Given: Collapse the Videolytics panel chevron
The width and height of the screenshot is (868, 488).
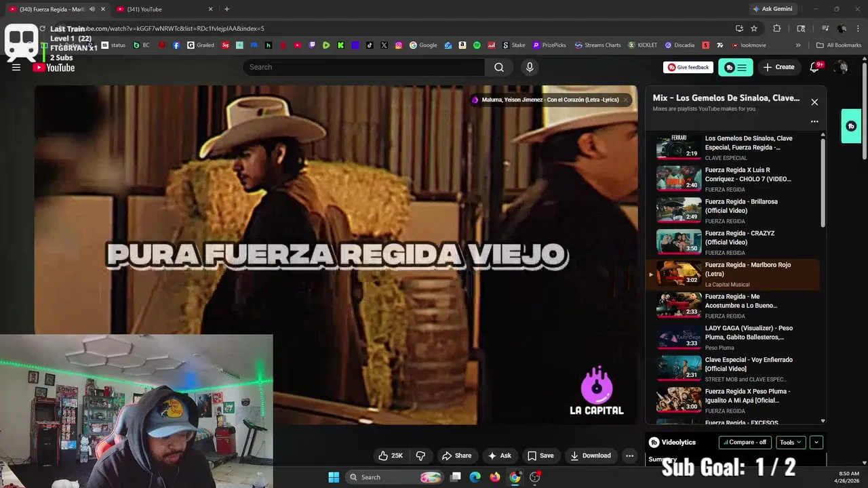Looking at the screenshot, I should click(816, 442).
